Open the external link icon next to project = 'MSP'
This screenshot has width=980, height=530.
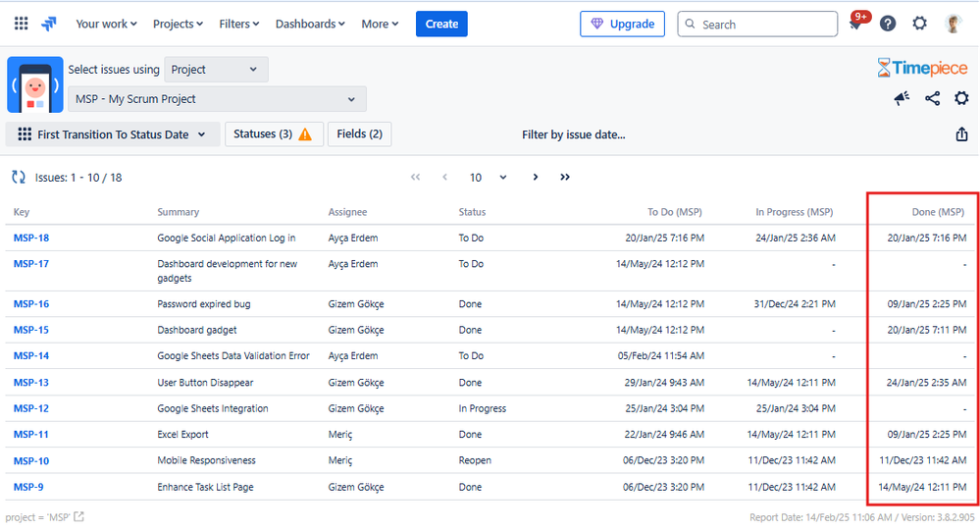click(78, 517)
